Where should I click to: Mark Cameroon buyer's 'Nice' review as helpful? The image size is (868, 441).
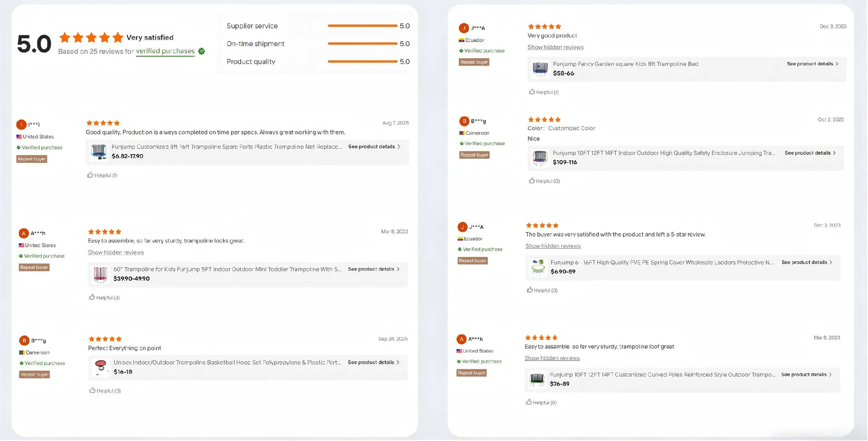pos(532,181)
